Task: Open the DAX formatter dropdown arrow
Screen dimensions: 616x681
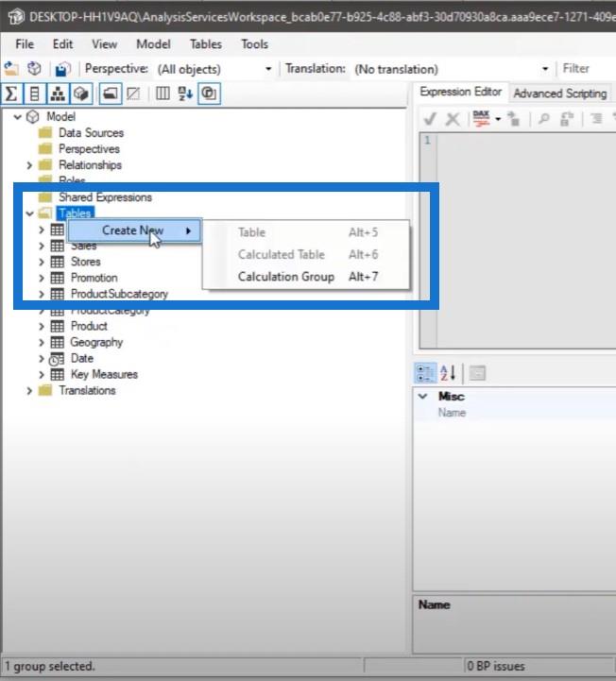Action: 498,119
